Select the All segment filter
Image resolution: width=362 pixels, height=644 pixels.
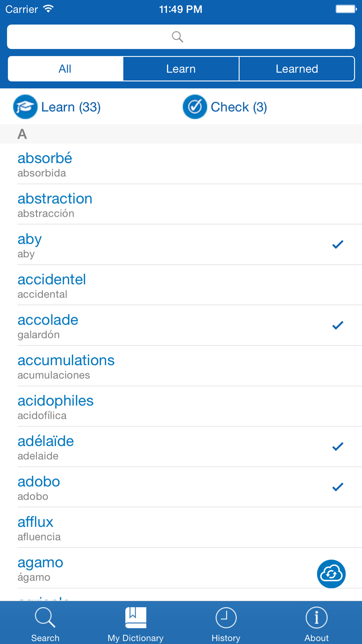65,68
